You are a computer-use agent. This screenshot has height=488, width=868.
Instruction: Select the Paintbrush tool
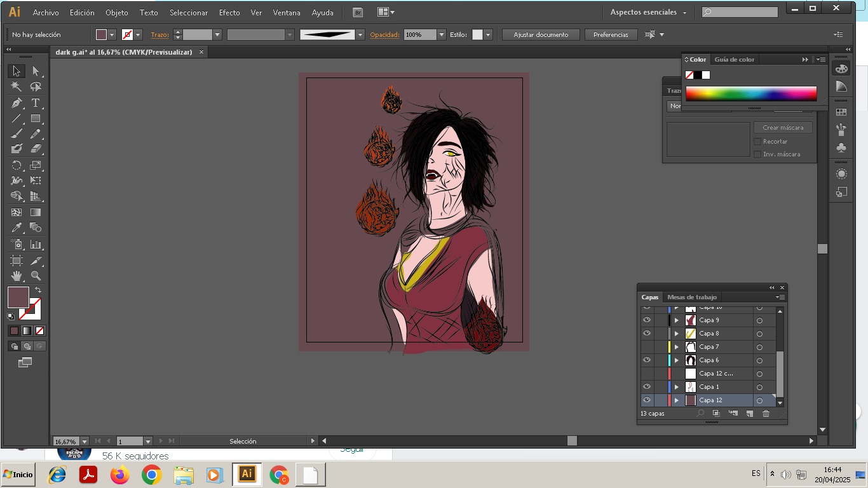tap(17, 133)
